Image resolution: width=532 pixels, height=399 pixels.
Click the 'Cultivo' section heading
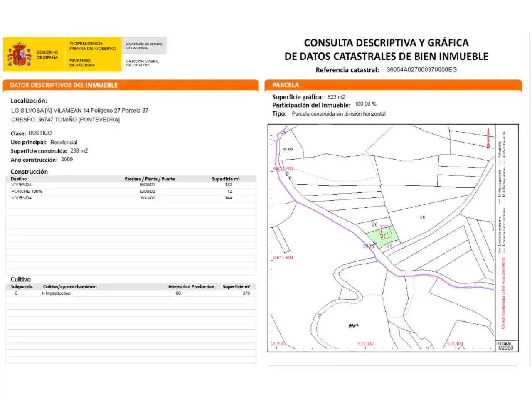[21, 279]
